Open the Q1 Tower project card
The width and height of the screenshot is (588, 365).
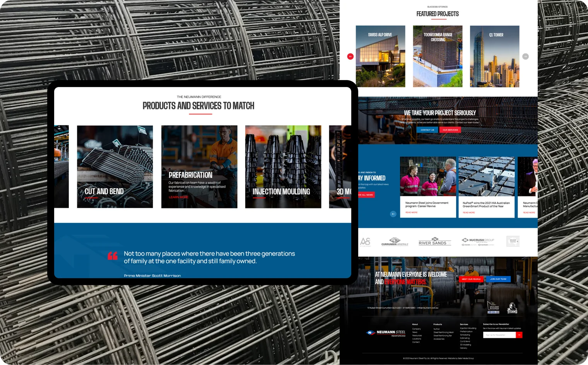(494, 56)
